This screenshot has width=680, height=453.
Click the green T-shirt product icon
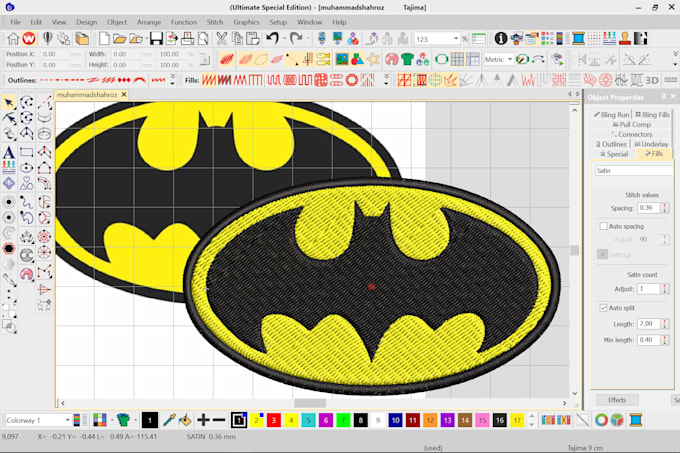click(x=407, y=59)
